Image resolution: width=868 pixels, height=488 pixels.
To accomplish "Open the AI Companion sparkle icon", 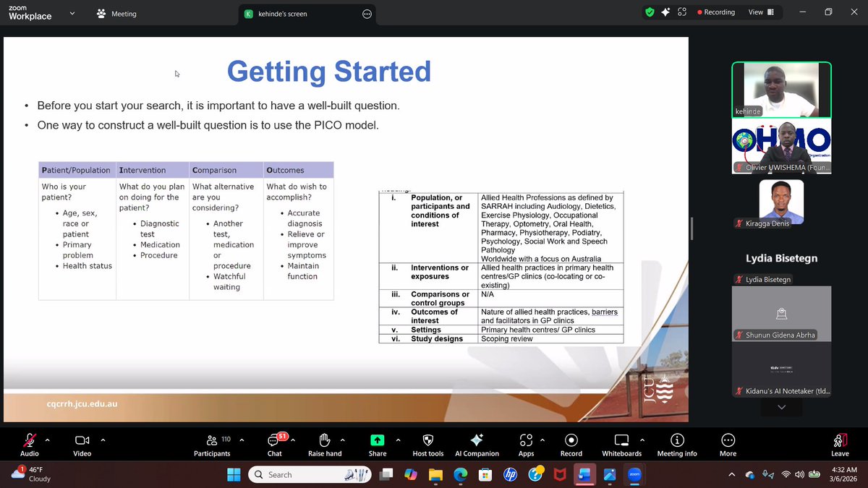I will click(x=477, y=440).
